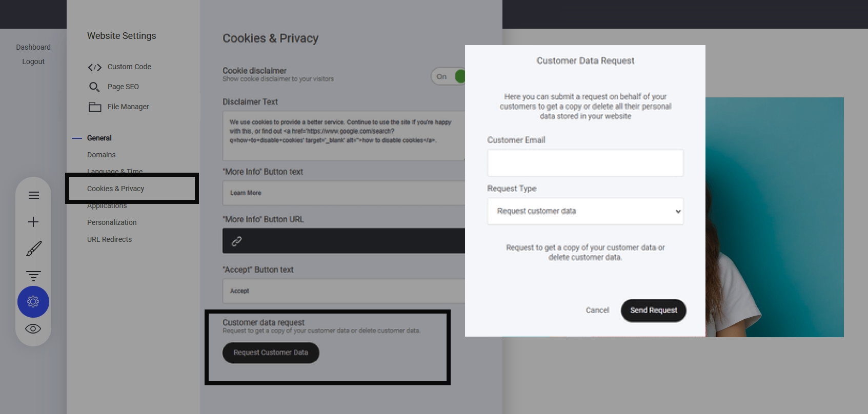This screenshot has height=414, width=868.
Task: Click the plus add-element icon
Action: [33, 222]
